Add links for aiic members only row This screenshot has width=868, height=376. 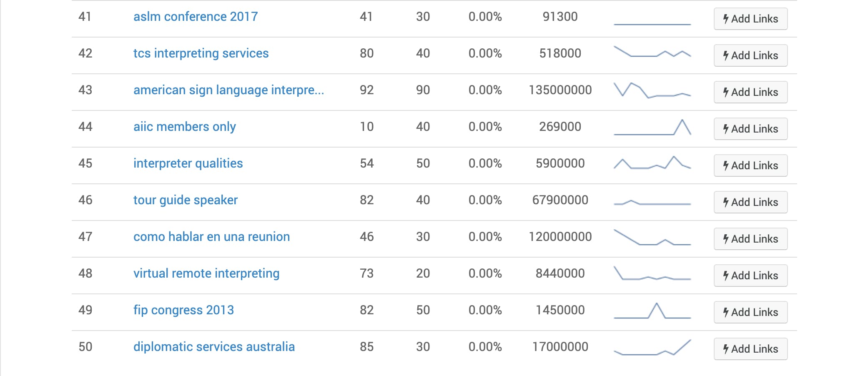tap(750, 129)
